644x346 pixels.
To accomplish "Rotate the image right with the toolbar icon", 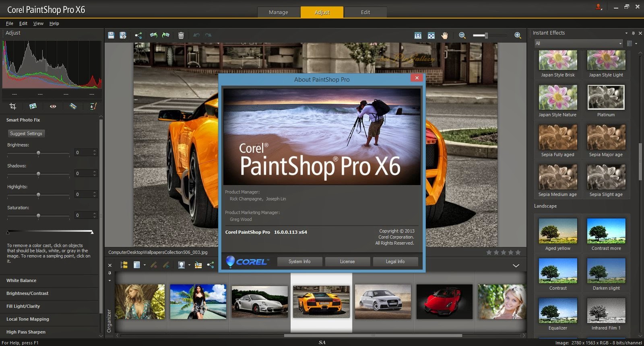I will coord(165,35).
